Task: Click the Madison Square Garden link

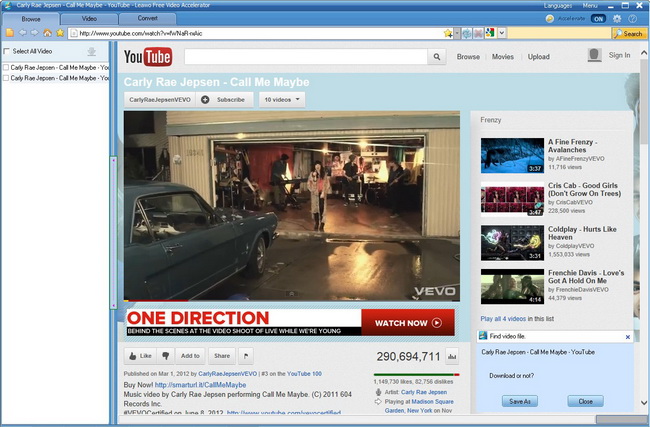Action: tap(419, 406)
